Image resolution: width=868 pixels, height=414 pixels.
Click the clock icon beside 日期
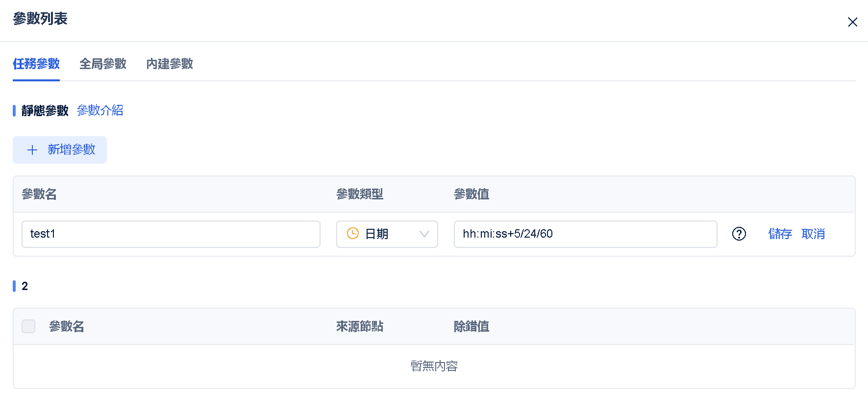[353, 234]
